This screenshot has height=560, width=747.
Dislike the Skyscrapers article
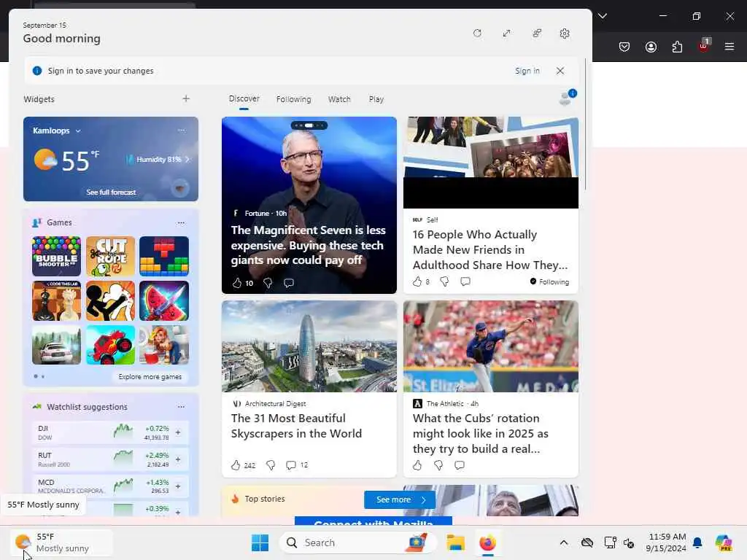[271, 464]
